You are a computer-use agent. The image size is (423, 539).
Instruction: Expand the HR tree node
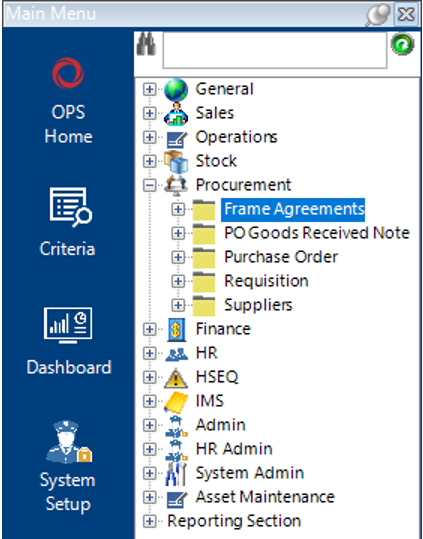tap(149, 353)
